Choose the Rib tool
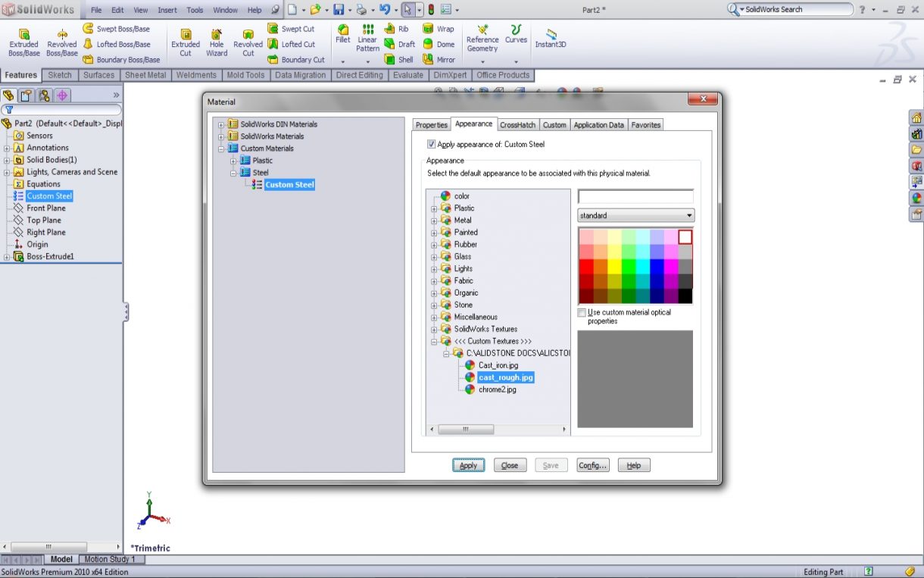Screen dimensions: 924x578 click(x=396, y=29)
